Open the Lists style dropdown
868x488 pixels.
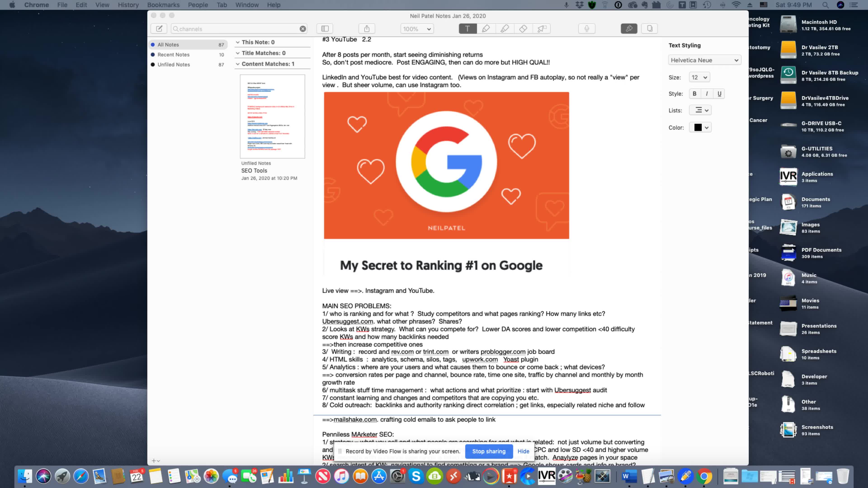(700, 110)
